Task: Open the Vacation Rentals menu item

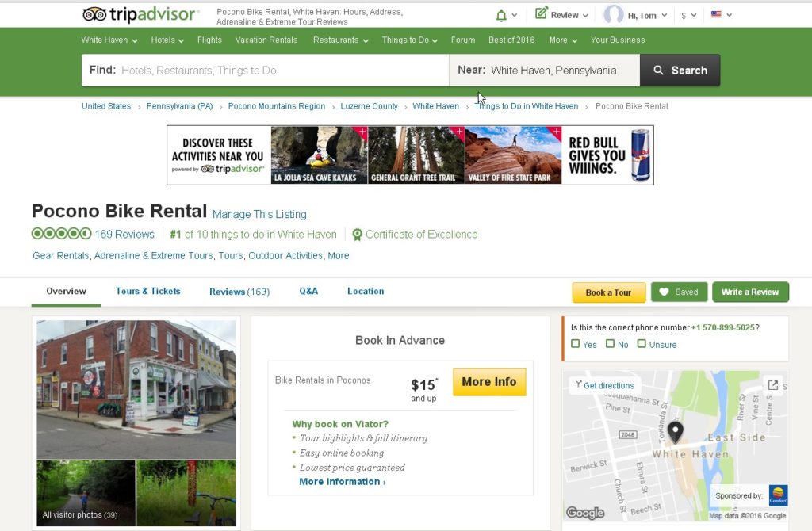Action: click(x=266, y=40)
